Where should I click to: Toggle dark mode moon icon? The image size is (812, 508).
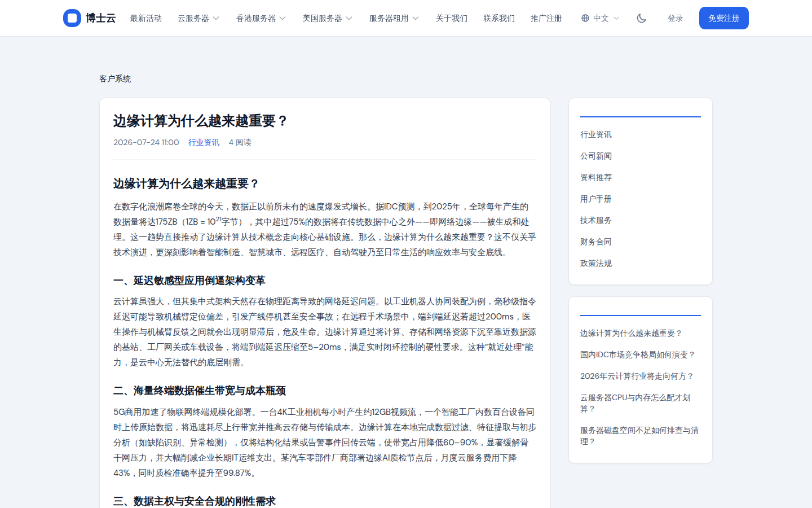pos(642,18)
